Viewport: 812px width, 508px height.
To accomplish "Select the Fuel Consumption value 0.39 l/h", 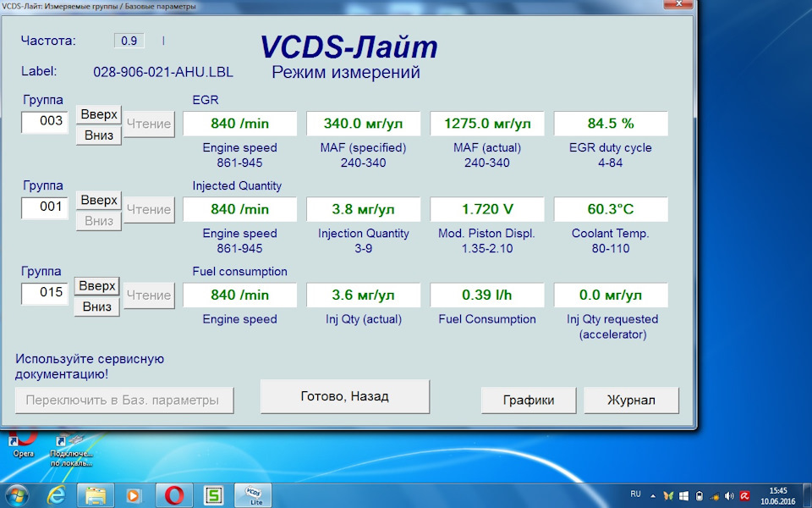I will click(x=487, y=295).
